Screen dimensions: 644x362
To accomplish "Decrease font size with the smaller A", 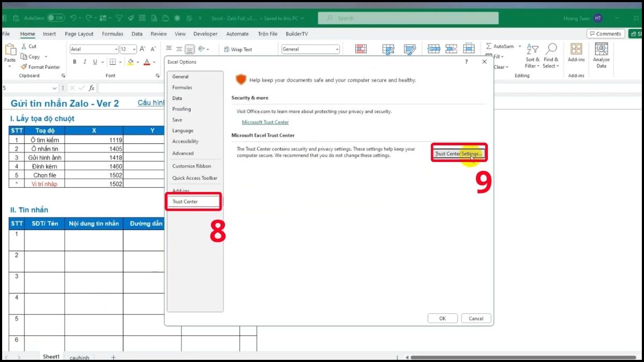I will click(x=153, y=49).
